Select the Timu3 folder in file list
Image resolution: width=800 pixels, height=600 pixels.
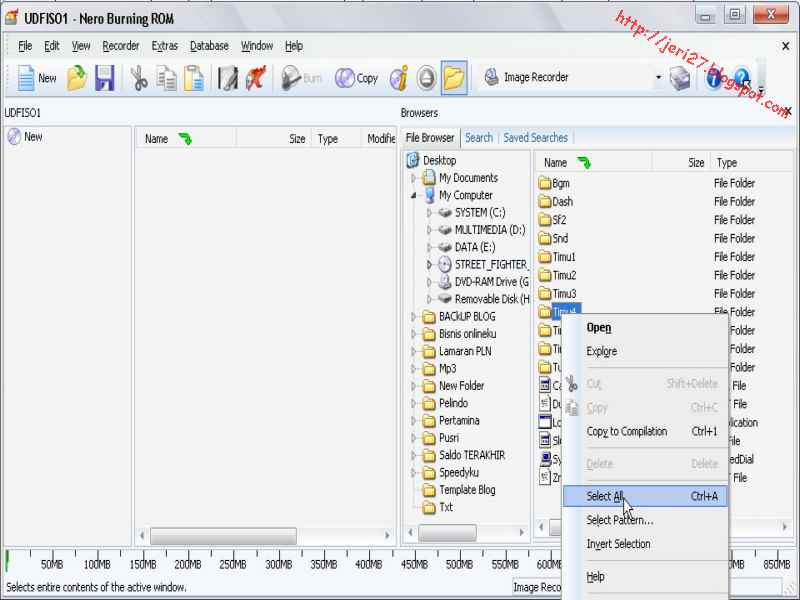[557, 293]
